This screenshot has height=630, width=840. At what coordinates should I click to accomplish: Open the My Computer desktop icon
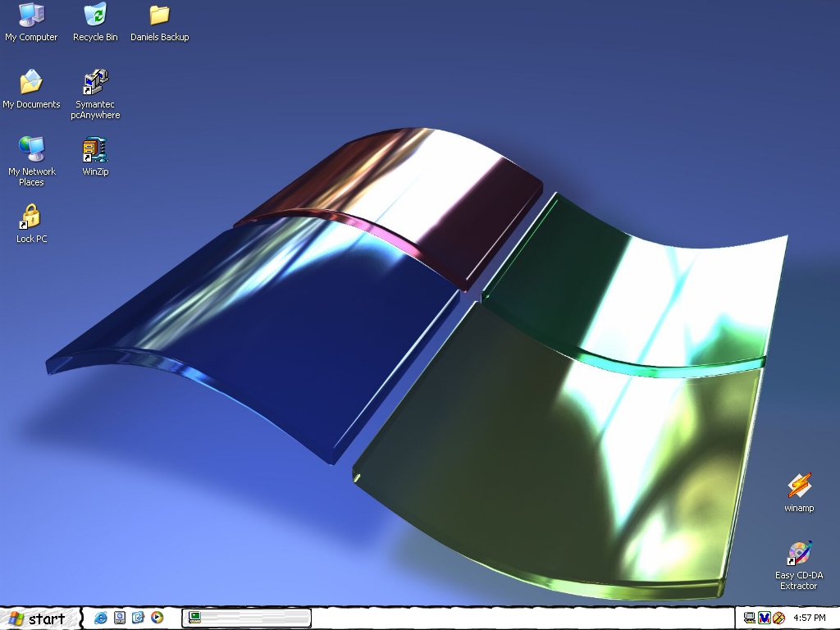click(31, 16)
